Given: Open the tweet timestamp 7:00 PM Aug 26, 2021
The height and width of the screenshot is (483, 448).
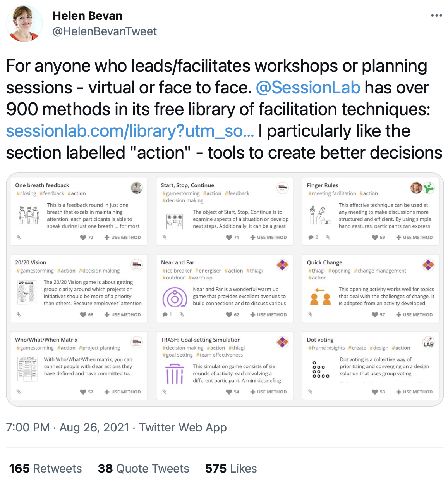Looking at the screenshot, I should point(67,427).
